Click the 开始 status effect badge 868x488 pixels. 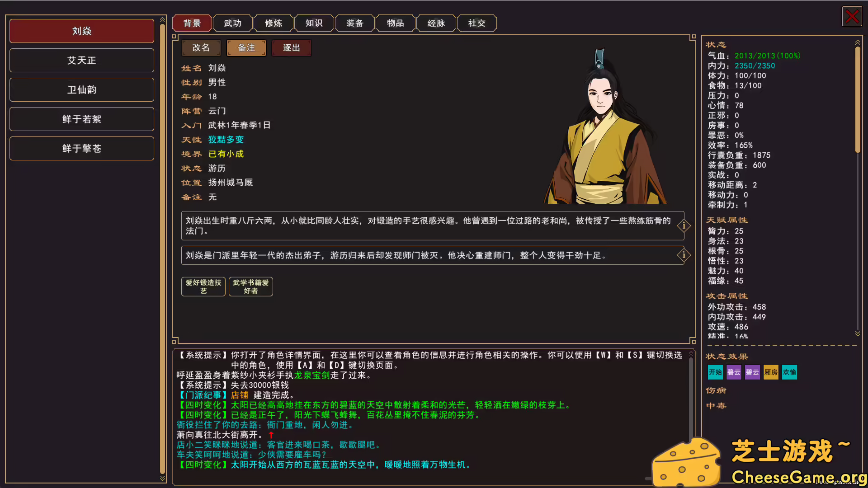[x=715, y=372]
